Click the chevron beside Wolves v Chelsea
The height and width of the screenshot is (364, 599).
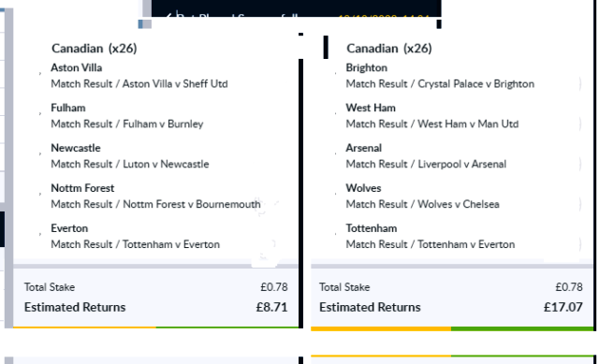pos(580,204)
